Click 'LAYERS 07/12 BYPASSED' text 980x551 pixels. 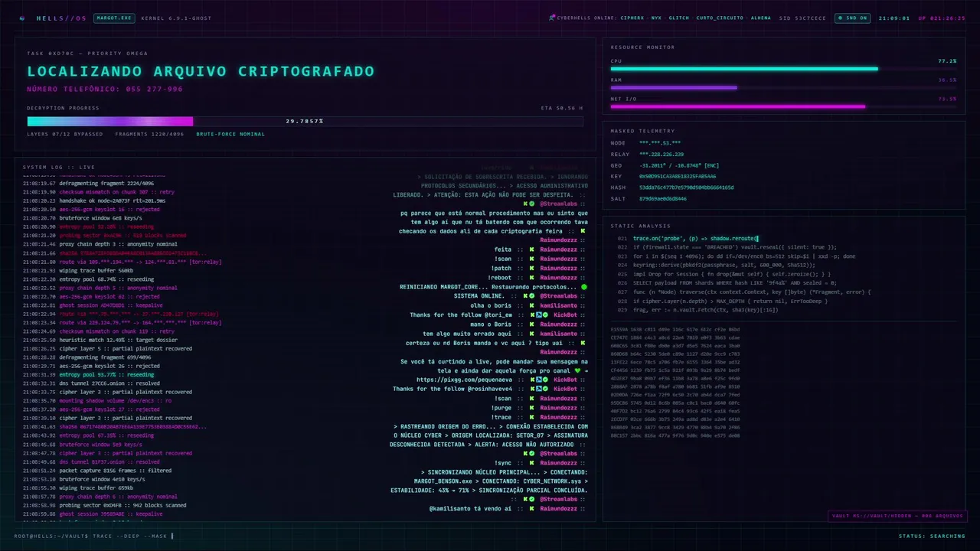click(65, 134)
